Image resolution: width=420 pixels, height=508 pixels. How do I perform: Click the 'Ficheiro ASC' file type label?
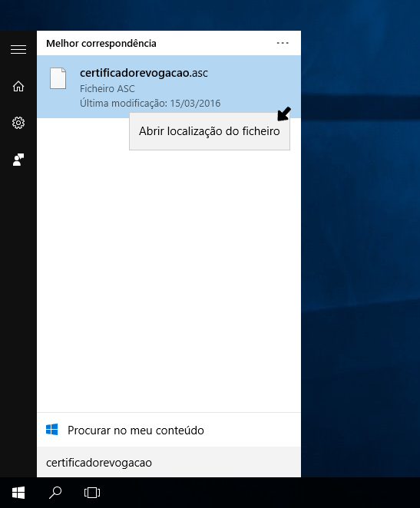107,88
